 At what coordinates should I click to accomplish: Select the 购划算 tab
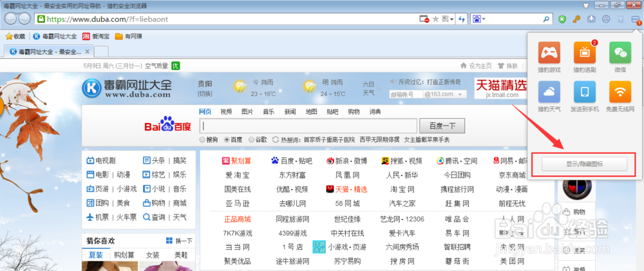pyautogui.click(x=124, y=255)
